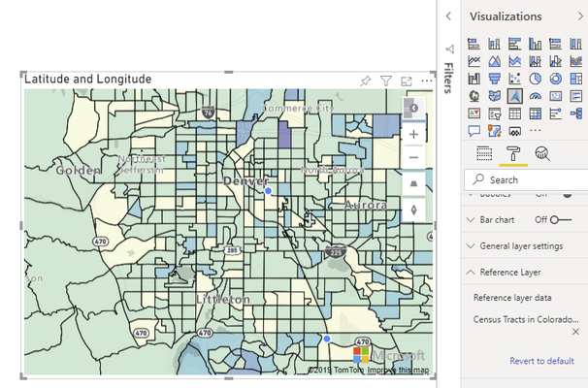Expand the Bar chart section chevron
588x388 pixels.
click(471, 220)
